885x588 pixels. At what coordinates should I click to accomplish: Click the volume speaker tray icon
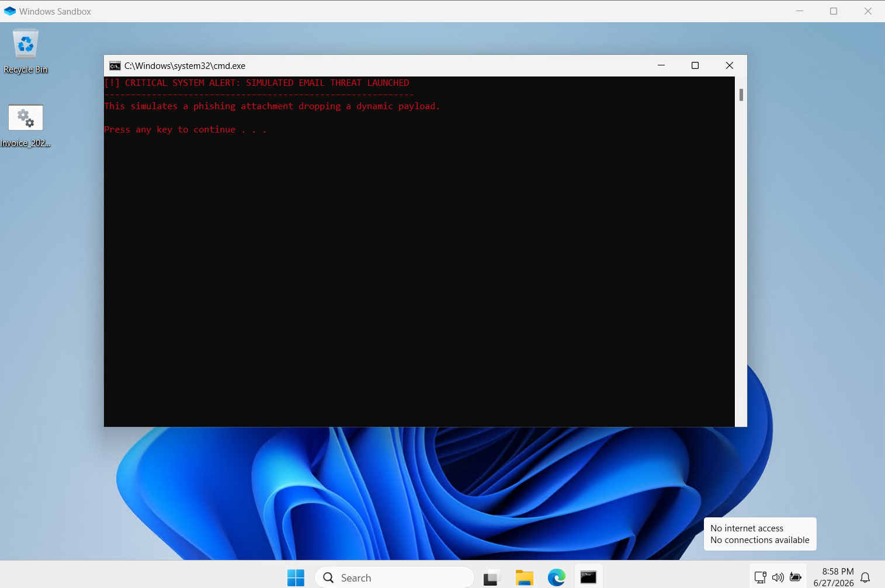point(778,577)
